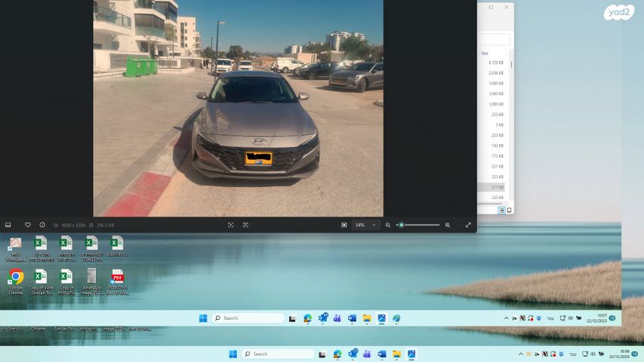This screenshot has width=644, height=362.
Task: Open File Explorer on the taskbar showing 10:07
Action: tap(367, 318)
